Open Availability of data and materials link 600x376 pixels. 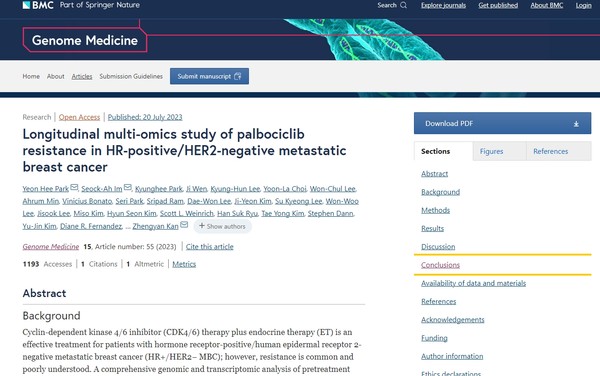[x=473, y=283]
